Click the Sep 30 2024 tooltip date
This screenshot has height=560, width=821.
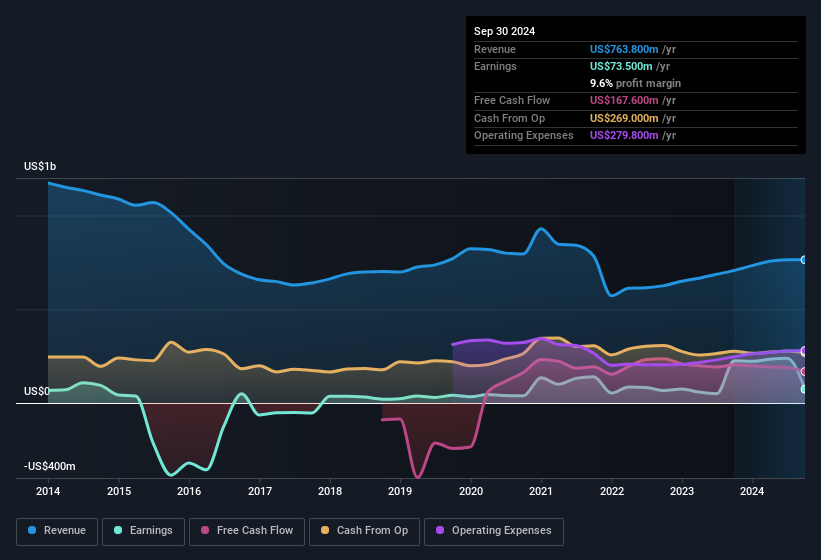[505, 31]
